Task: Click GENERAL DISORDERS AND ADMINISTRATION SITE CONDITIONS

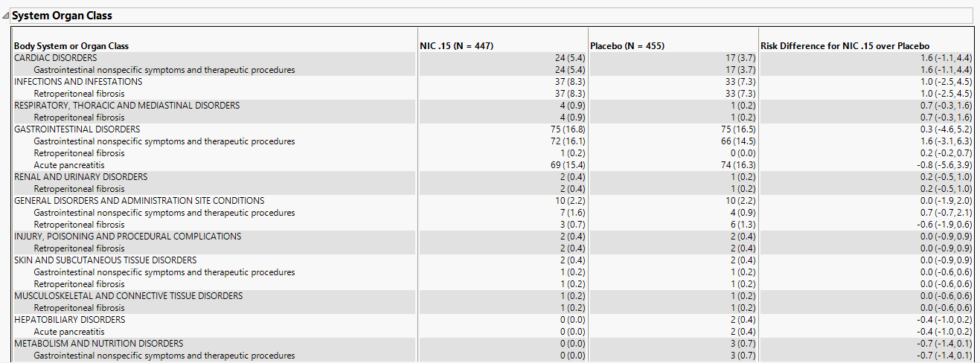Action: point(139,201)
